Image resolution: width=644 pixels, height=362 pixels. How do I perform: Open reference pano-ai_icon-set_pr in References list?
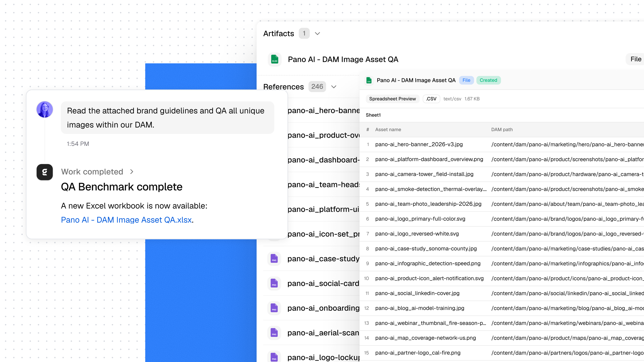pyautogui.click(x=324, y=234)
